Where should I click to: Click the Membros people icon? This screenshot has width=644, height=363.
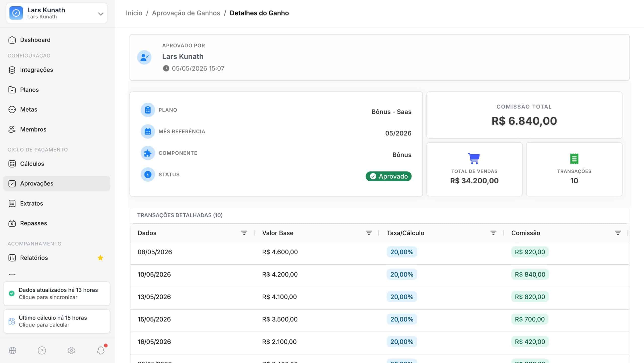click(12, 129)
